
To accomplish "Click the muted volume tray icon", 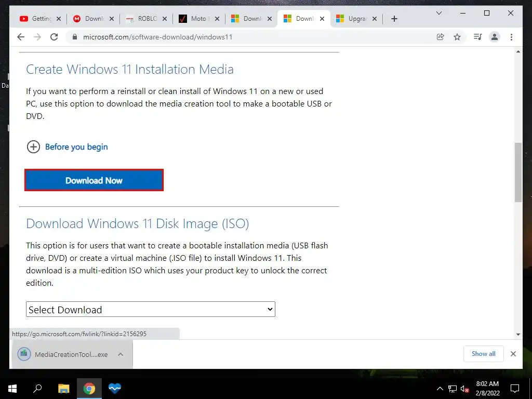I will point(464,389).
